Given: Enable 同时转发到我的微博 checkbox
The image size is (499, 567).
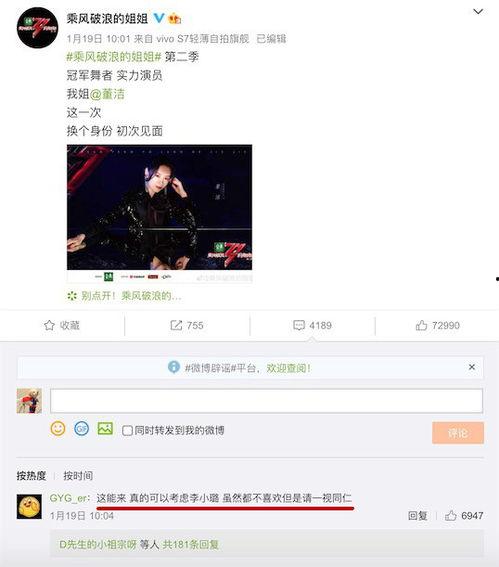Looking at the screenshot, I should (127, 431).
